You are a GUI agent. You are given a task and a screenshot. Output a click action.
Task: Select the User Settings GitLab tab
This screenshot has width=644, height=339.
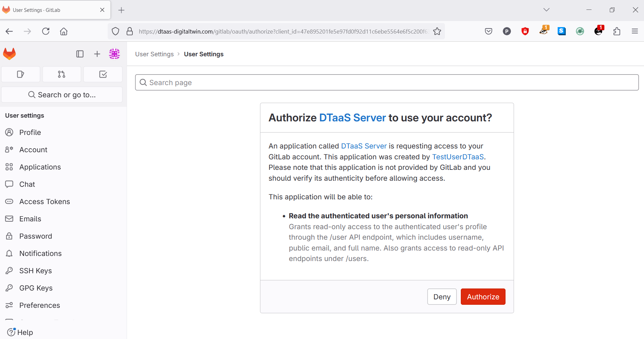click(55, 10)
